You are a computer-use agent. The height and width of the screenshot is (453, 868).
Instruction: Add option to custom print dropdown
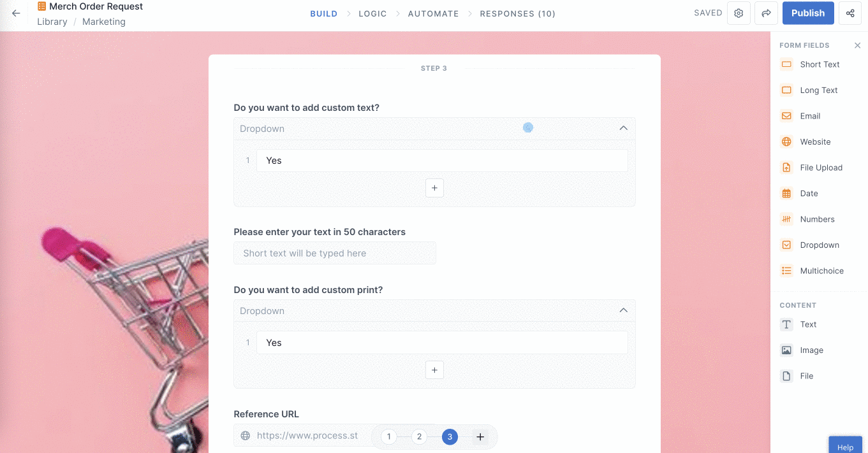pos(434,370)
